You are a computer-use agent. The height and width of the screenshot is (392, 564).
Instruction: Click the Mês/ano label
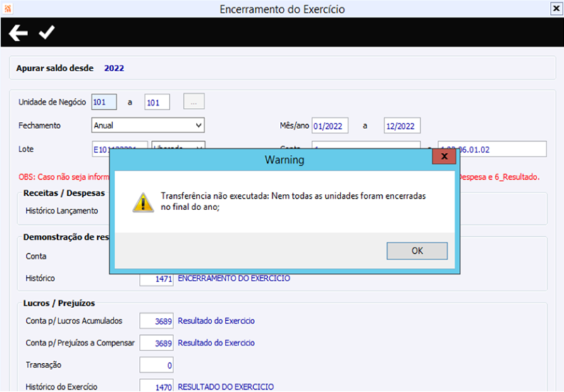click(x=294, y=125)
